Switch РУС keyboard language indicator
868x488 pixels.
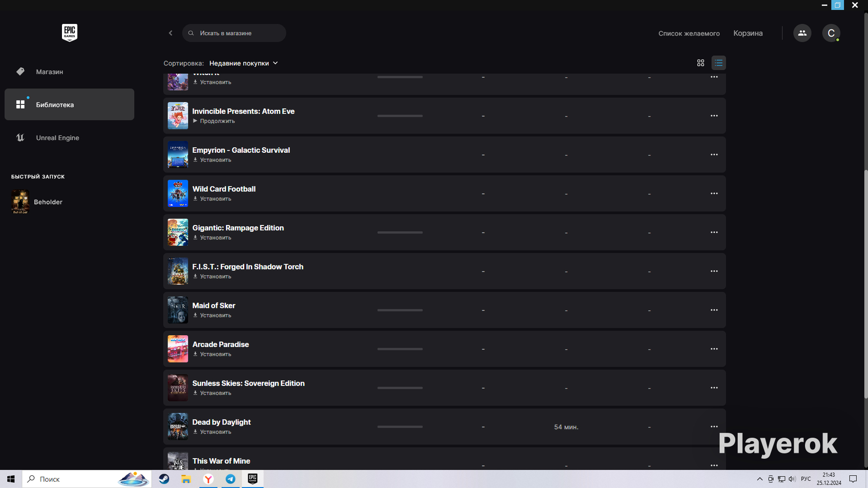click(x=806, y=479)
